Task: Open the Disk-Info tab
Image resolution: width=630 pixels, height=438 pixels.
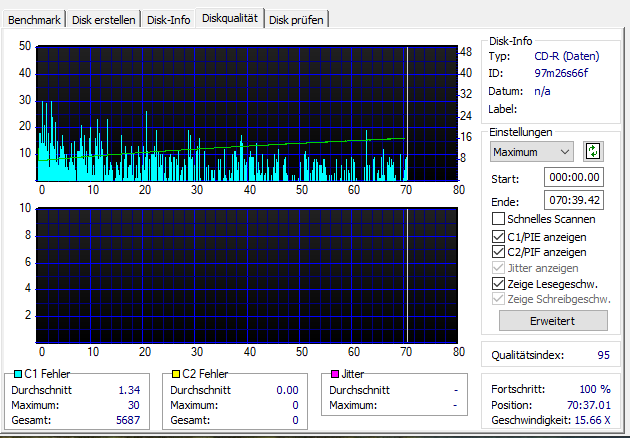Action: point(168,20)
